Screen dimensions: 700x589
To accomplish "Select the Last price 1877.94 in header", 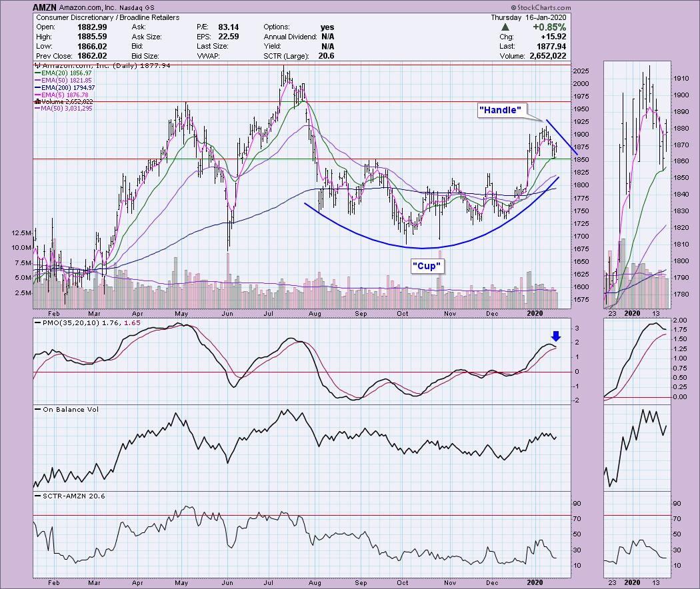I will [x=551, y=47].
